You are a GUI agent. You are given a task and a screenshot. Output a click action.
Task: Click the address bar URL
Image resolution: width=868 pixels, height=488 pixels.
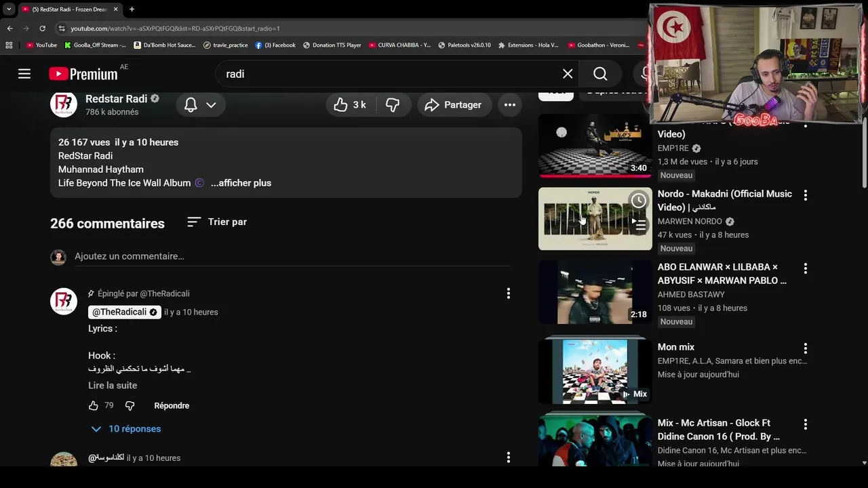click(175, 28)
